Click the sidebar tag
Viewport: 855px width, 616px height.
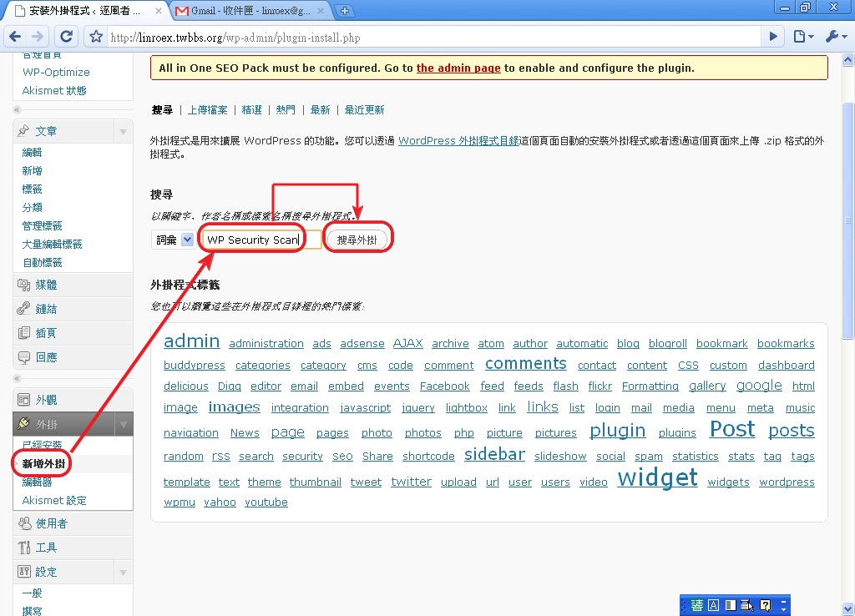pos(494,454)
